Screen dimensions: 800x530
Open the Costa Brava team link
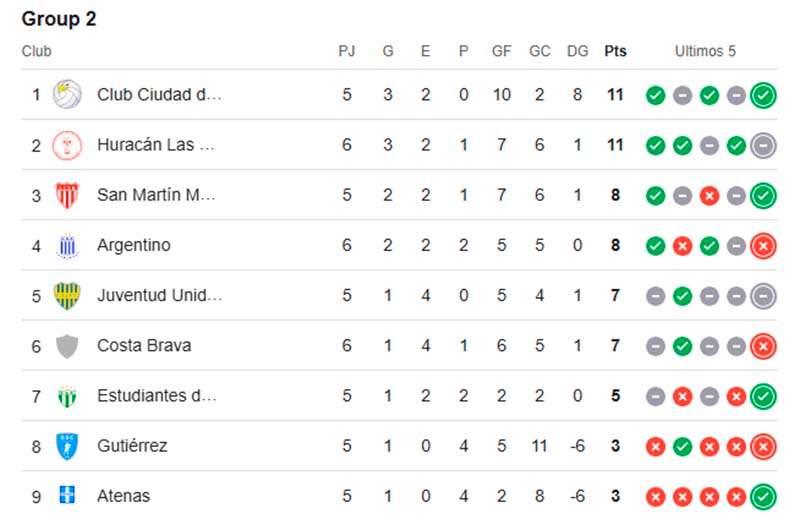point(144,345)
